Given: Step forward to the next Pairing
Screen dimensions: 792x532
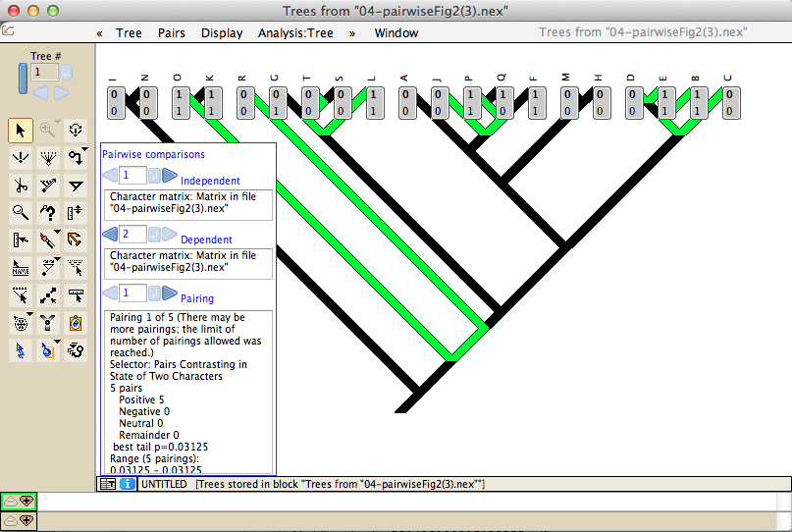Looking at the screenshot, I should (x=169, y=293).
